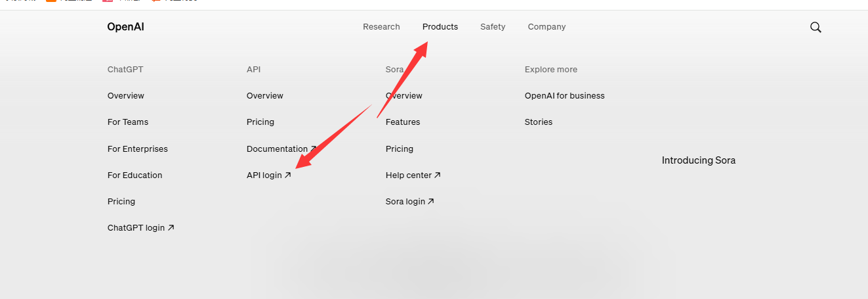Viewport: 868px width, 299px height.
Task: Click the search magnifier icon
Action: point(816,27)
